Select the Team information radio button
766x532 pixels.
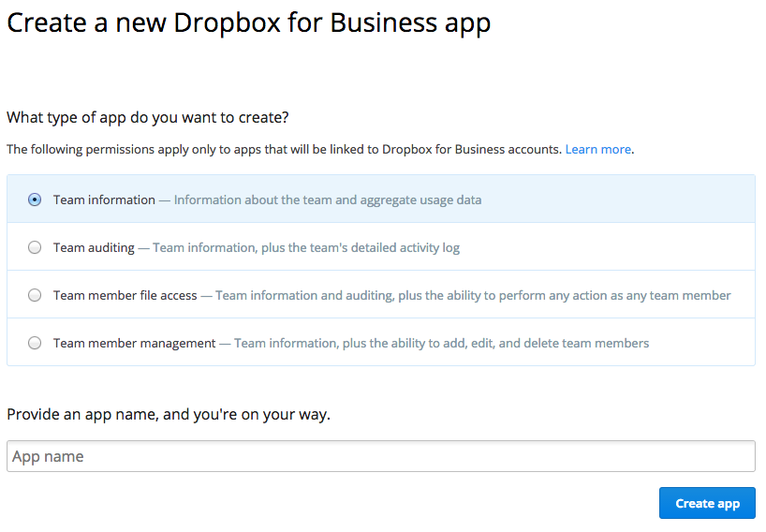click(x=35, y=199)
